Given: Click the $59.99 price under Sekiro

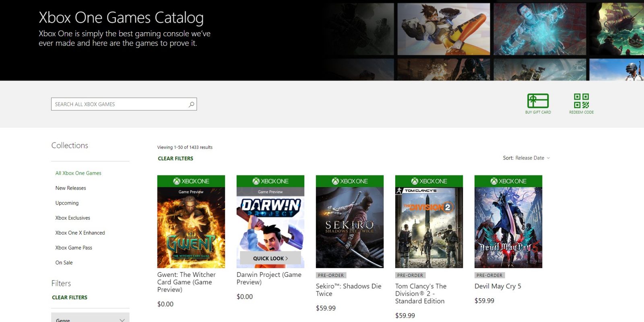Looking at the screenshot, I should click(326, 308).
